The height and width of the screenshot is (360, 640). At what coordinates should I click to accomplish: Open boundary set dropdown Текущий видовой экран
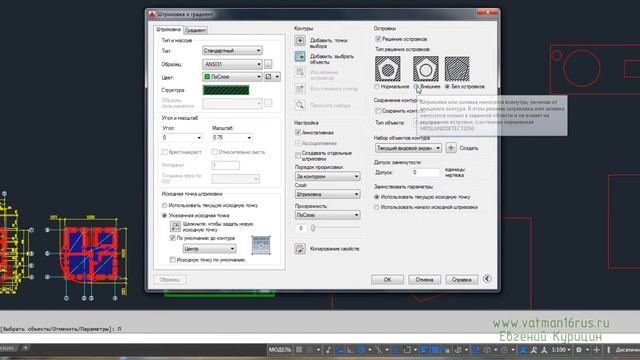[408, 148]
